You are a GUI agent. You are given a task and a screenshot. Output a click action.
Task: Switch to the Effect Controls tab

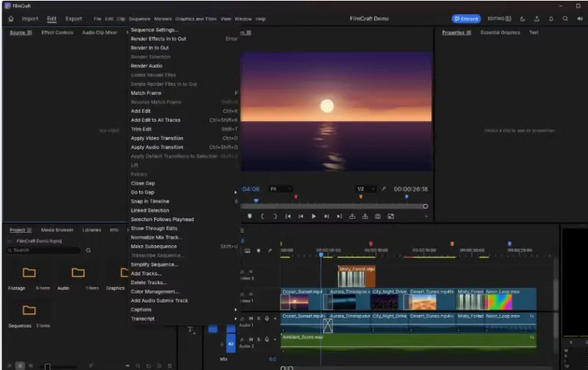[x=57, y=32]
